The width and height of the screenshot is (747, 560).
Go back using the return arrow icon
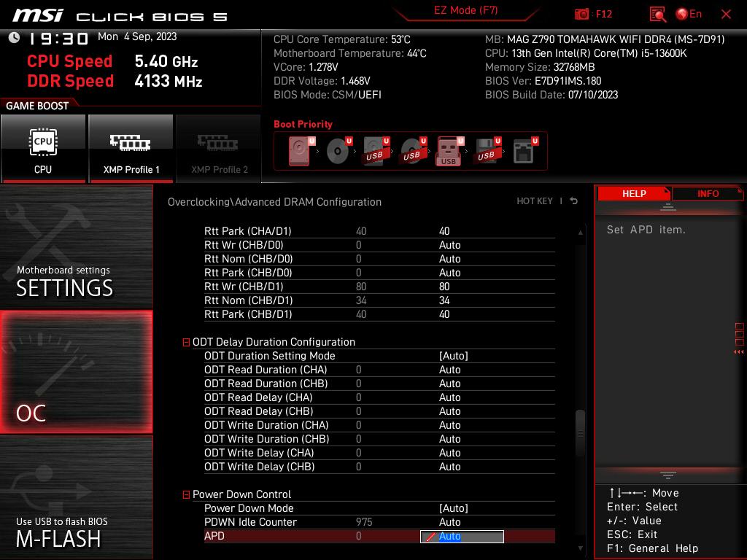[x=573, y=201]
